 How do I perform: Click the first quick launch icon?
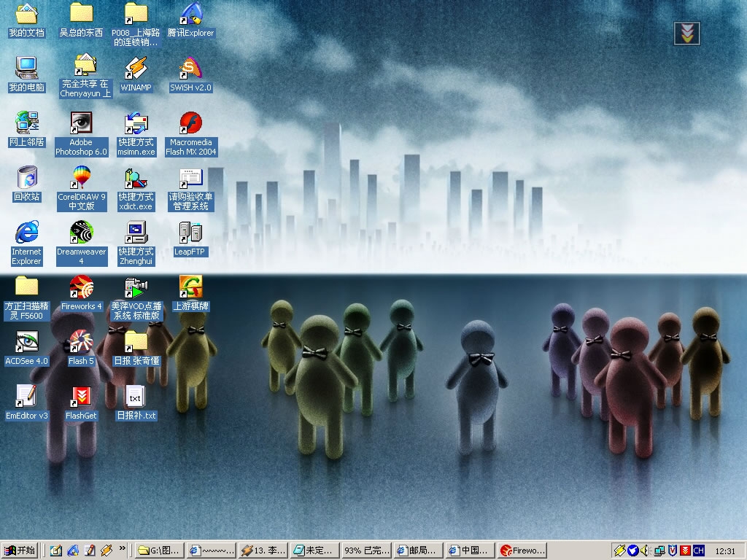point(56,551)
